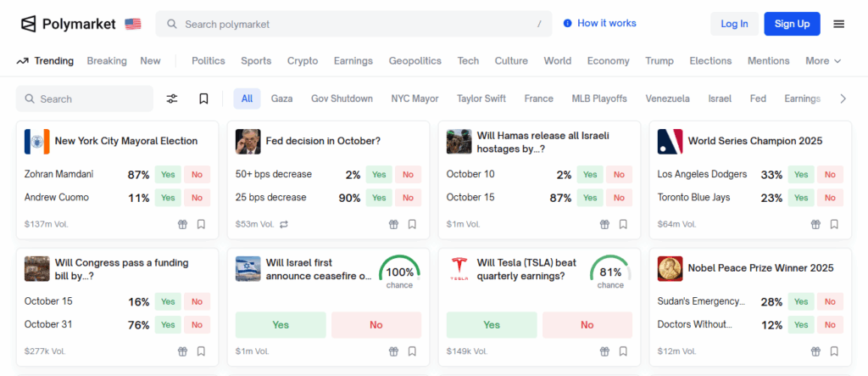Viewport: 868px width, 376px height.
Task: Open the filter sliders settings icon
Action: pyautogui.click(x=172, y=99)
